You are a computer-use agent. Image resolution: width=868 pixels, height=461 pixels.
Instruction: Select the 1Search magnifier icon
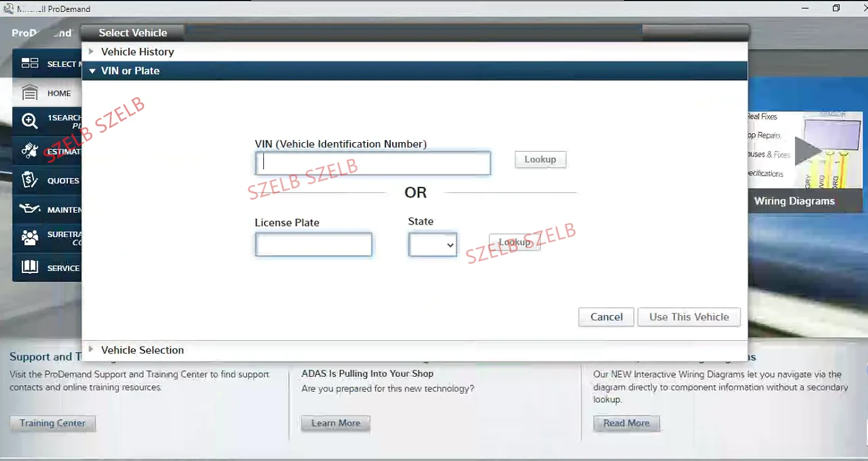30,121
